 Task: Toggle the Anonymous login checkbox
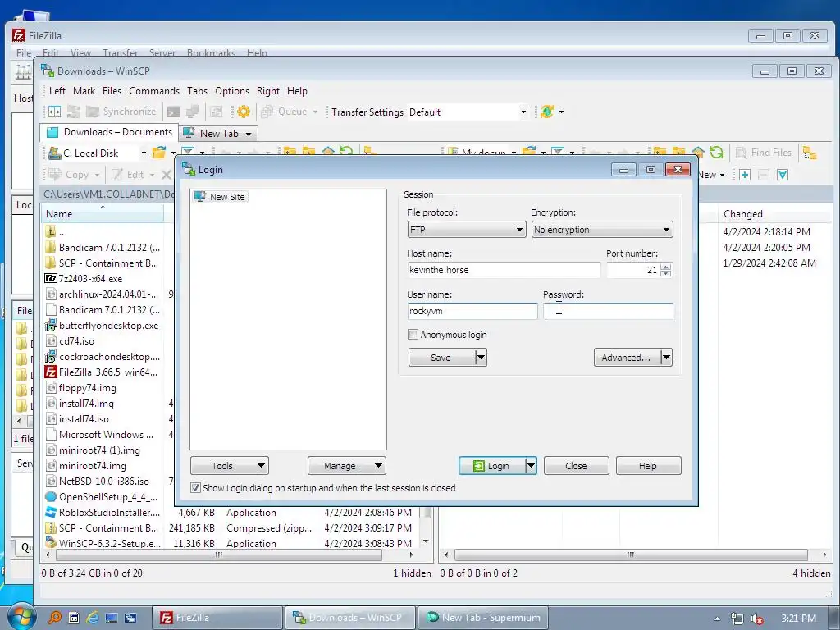click(413, 335)
